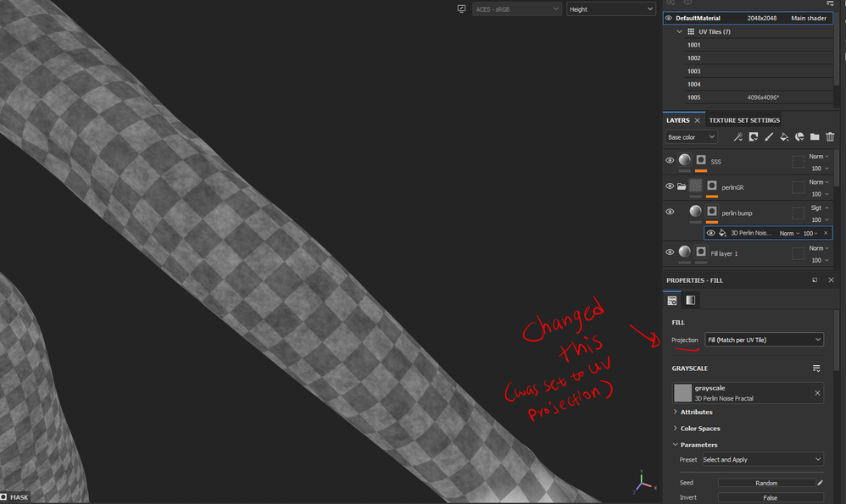This screenshot has width=846, height=504.
Task: Click the add mask icon in Layers toolbar
Action: click(x=754, y=137)
